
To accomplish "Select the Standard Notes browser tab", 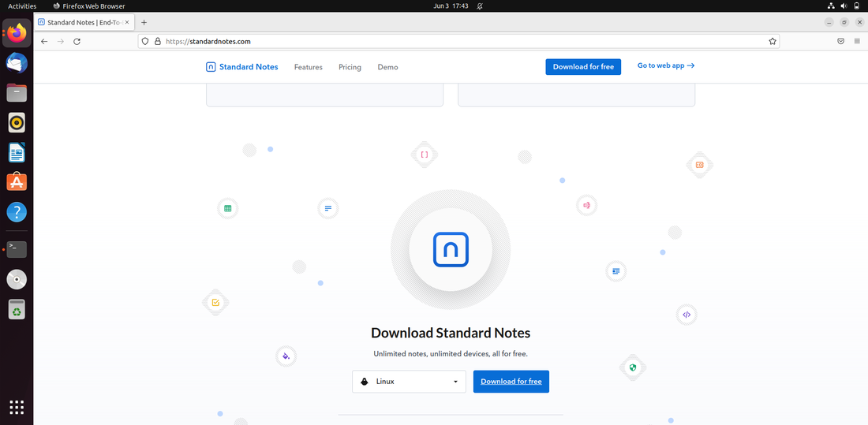I will tap(84, 23).
